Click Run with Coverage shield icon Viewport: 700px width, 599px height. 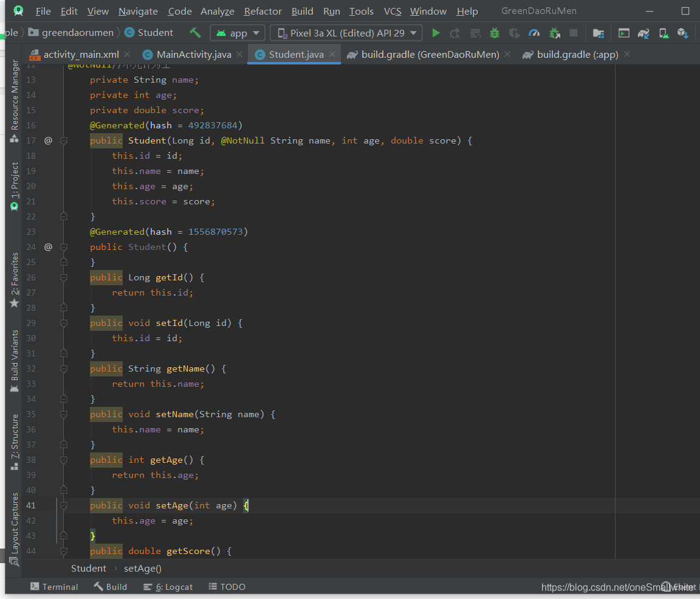point(514,33)
